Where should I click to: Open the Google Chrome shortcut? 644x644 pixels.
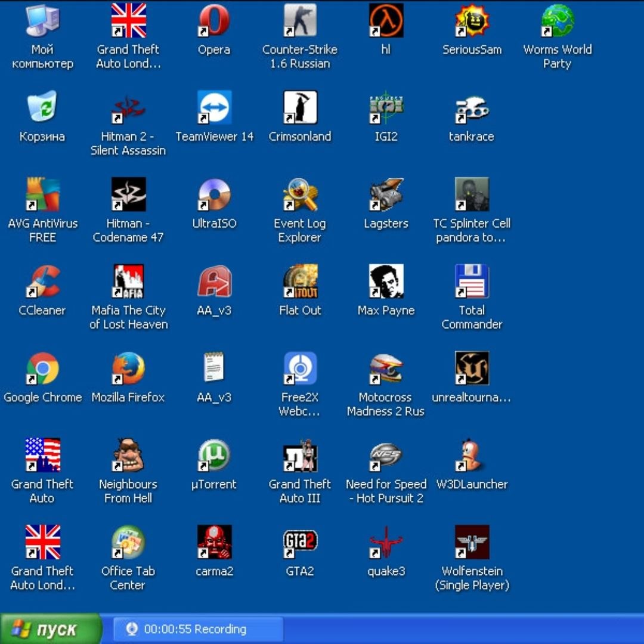click(42, 369)
